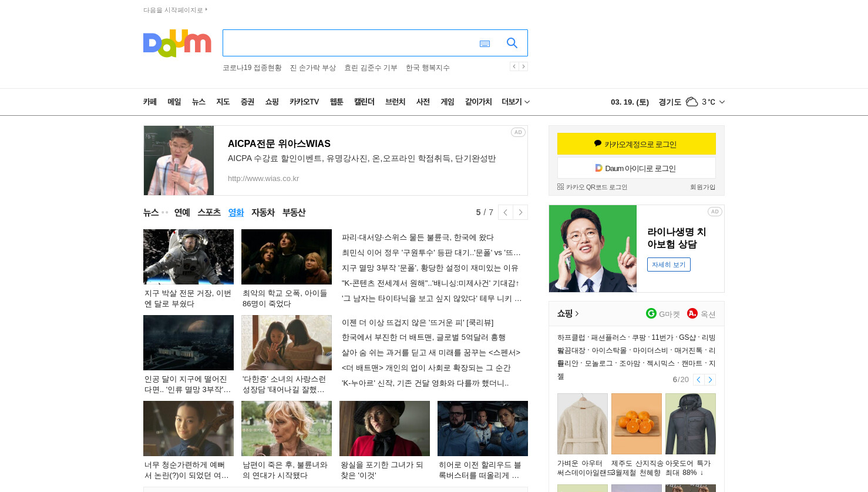Click the AD badge on the Lina insurance ad

(x=715, y=212)
